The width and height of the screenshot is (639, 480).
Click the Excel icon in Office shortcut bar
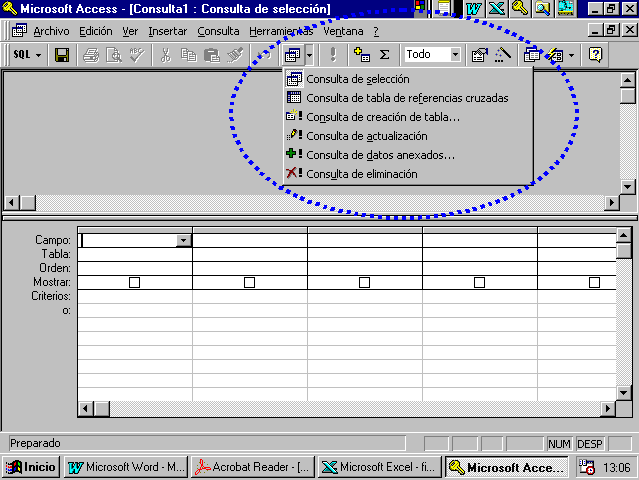(x=497, y=8)
